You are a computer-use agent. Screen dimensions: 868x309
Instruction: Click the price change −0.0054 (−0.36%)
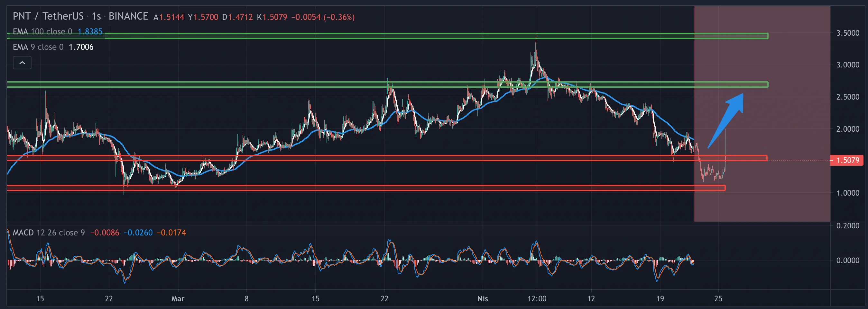[x=323, y=17]
